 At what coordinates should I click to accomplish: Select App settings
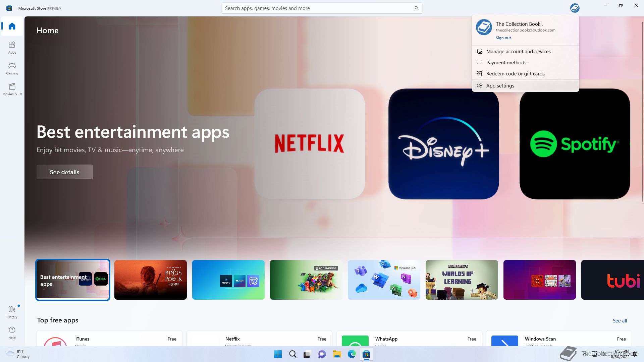tap(525, 85)
